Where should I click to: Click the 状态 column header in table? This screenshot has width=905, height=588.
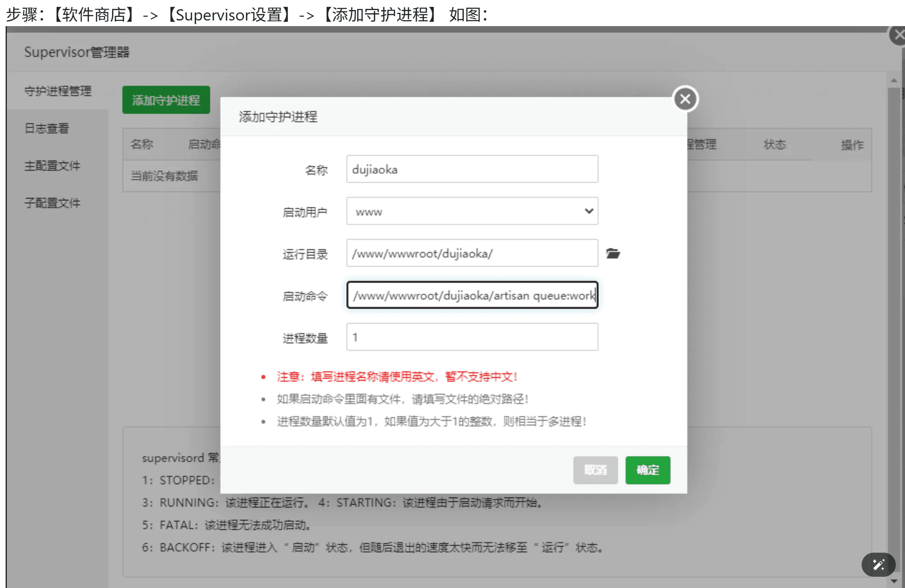pyautogui.click(x=774, y=145)
